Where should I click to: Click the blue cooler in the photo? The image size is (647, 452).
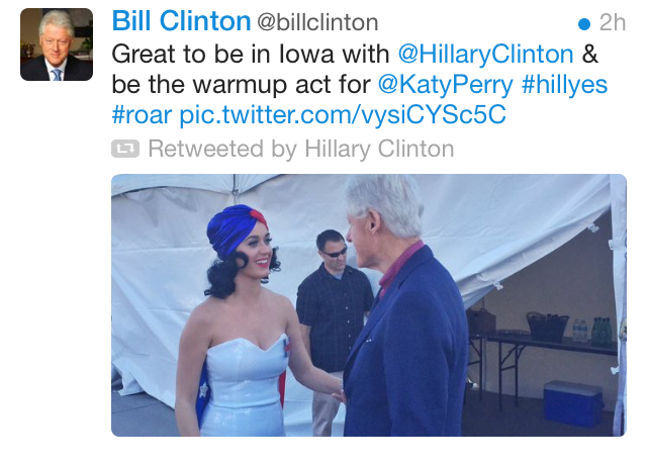574,403
